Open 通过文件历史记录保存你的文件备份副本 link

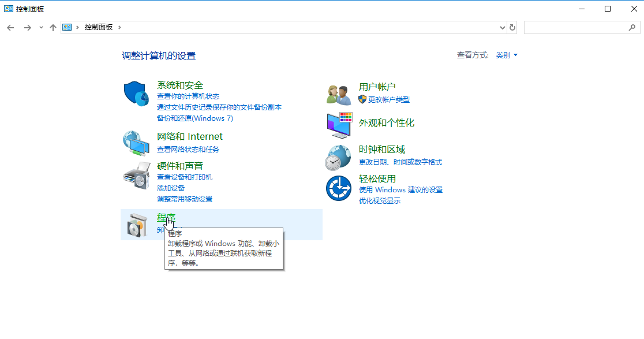[219, 107]
